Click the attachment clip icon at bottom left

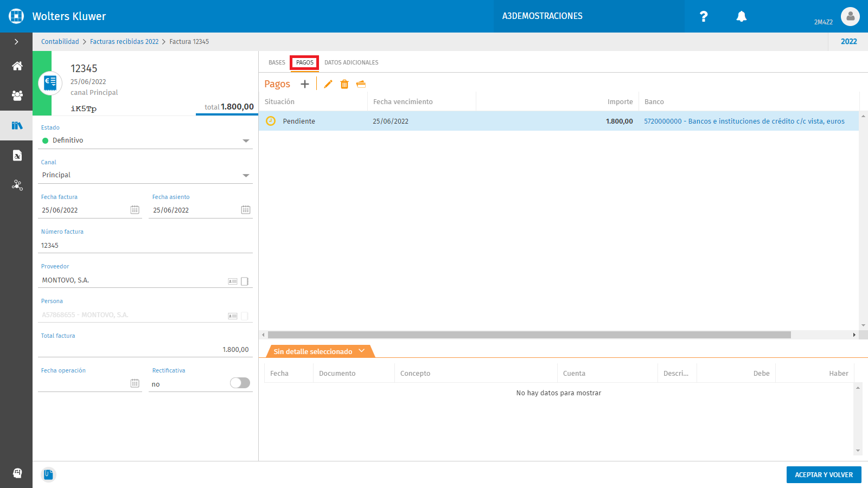click(x=48, y=474)
